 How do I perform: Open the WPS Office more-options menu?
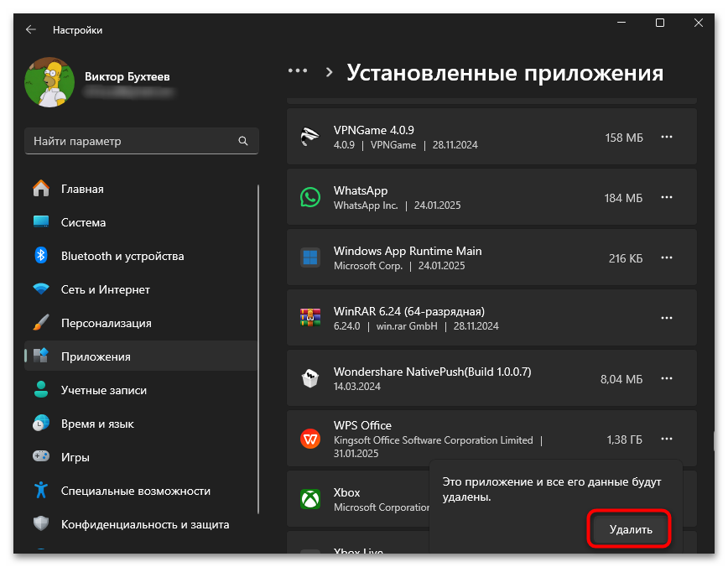[666, 438]
